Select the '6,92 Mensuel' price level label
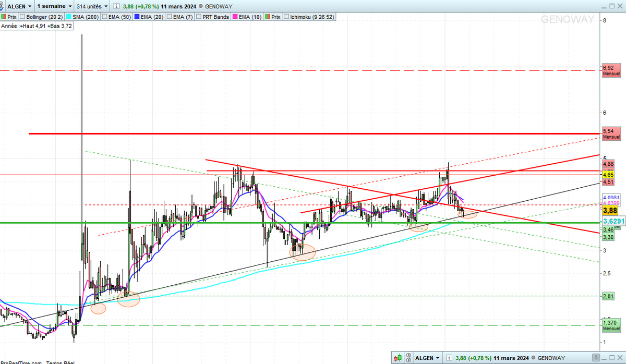The image size is (626, 364). coord(611,70)
